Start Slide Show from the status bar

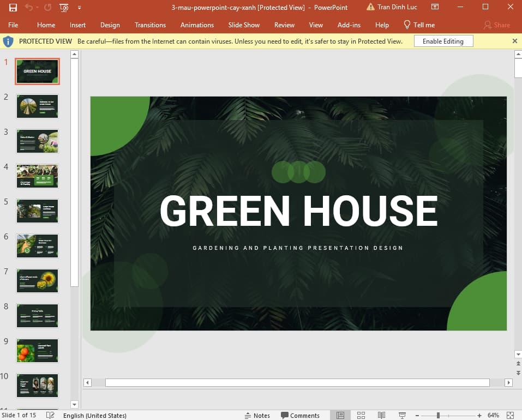pos(402,415)
